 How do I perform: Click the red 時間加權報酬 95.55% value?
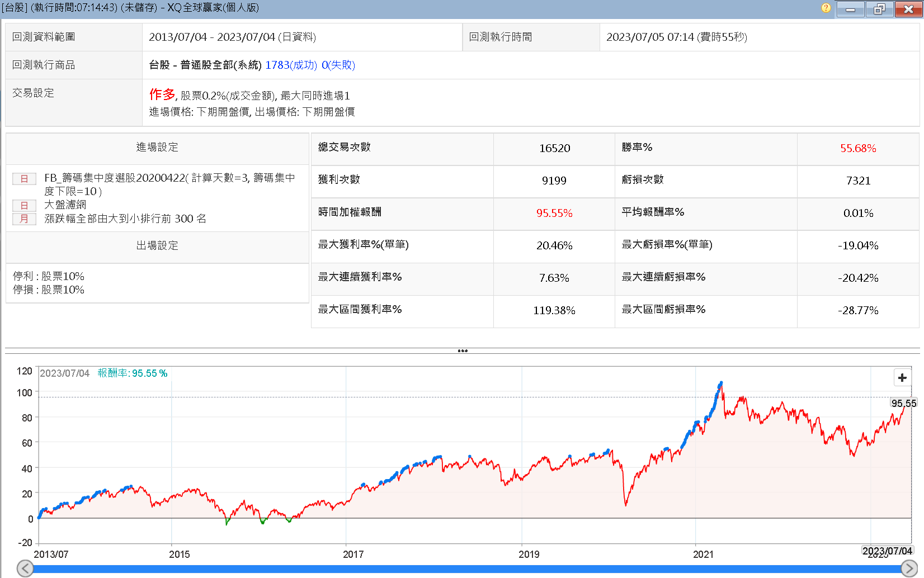coord(554,213)
